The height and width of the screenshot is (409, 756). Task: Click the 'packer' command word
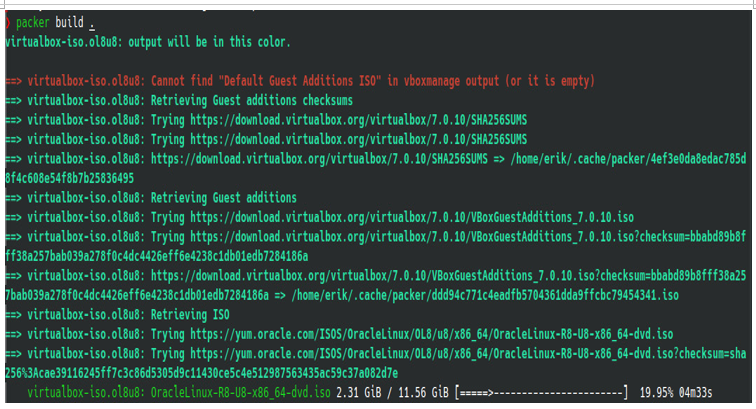point(32,23)
